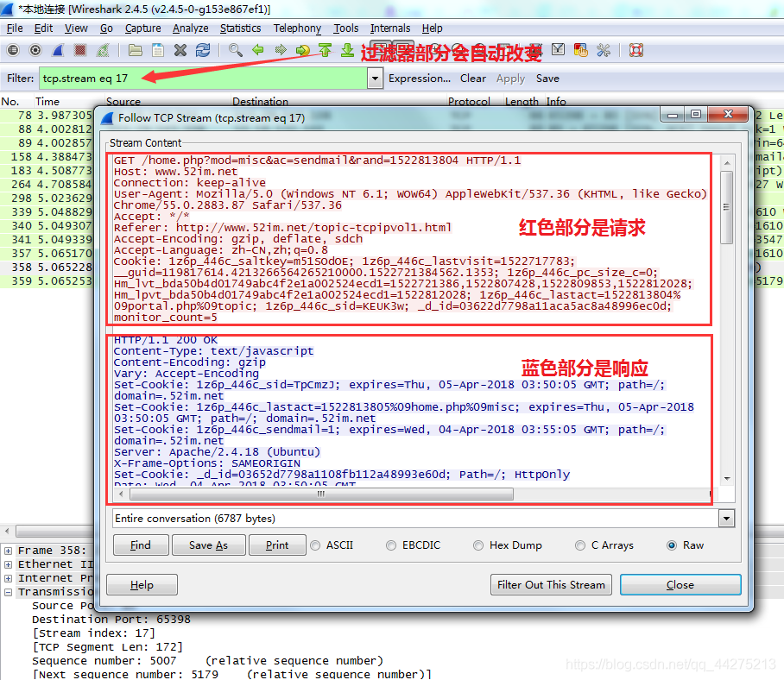Open the filter Expression builder
This screenshot has width=784, height=680.
pos(420,79)
